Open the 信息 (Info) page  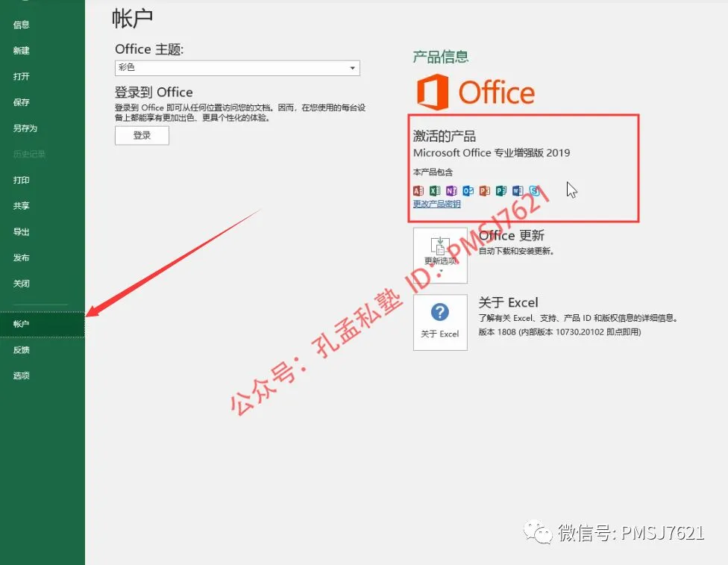tap(22, 25)
